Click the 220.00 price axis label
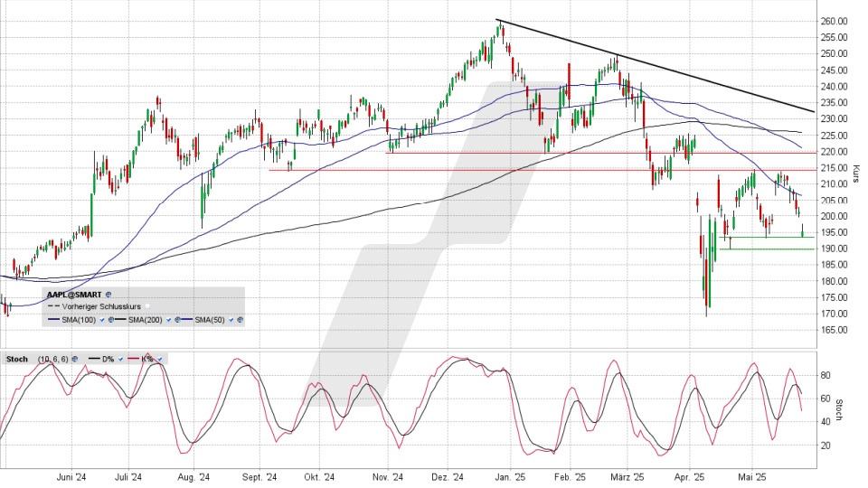Image resolution: width=868 pixels, height=488 pixels. 835,151
